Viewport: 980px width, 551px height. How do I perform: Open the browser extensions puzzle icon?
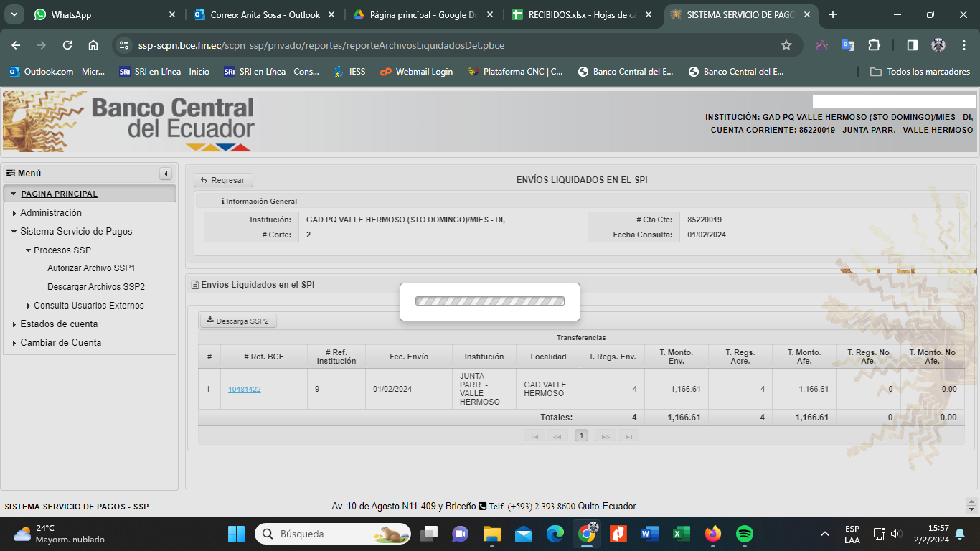[x=874, y=45]
